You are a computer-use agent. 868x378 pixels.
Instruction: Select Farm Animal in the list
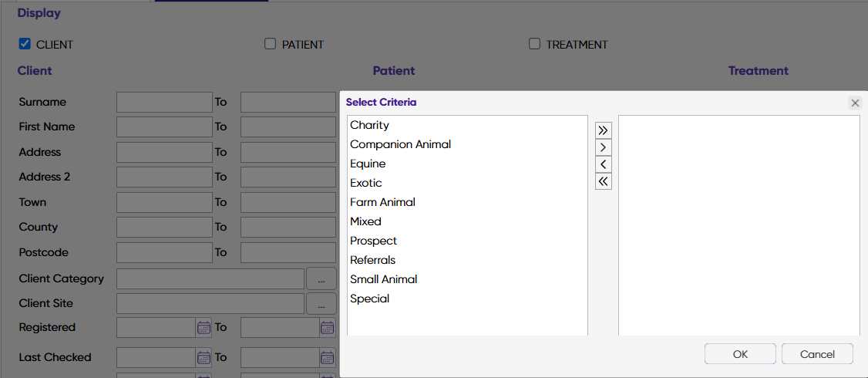(x=382, y=202)
